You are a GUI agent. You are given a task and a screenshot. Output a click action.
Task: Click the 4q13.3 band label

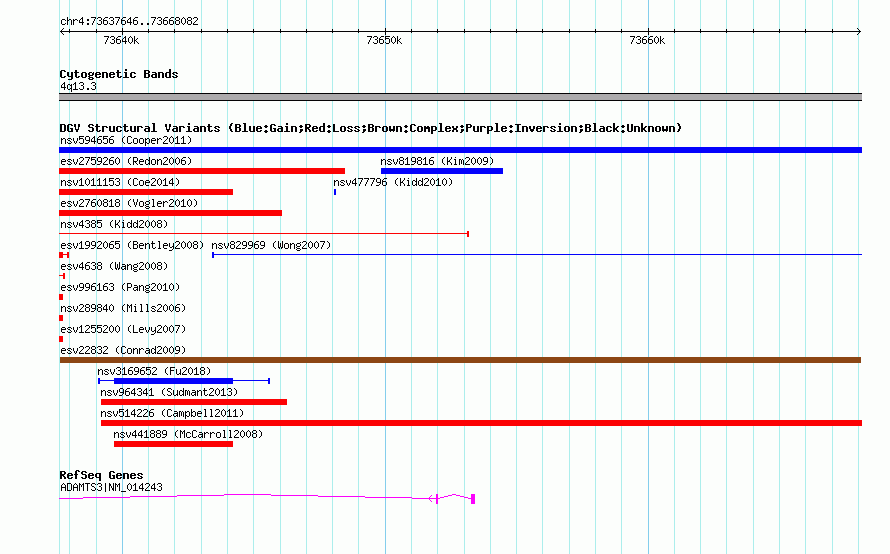point(78,86)
